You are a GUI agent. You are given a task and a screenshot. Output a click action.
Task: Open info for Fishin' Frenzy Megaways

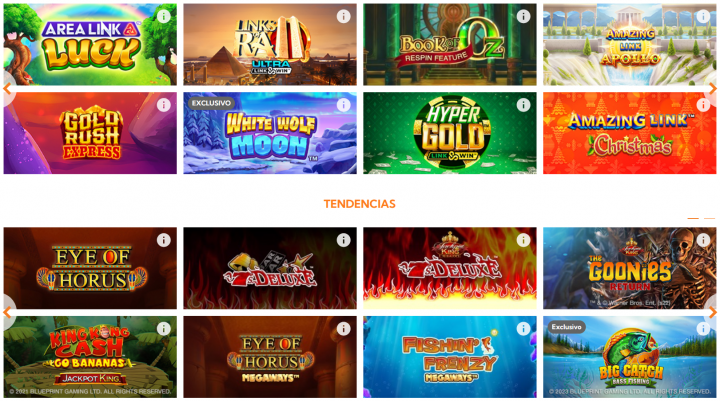tap(523, 329)
